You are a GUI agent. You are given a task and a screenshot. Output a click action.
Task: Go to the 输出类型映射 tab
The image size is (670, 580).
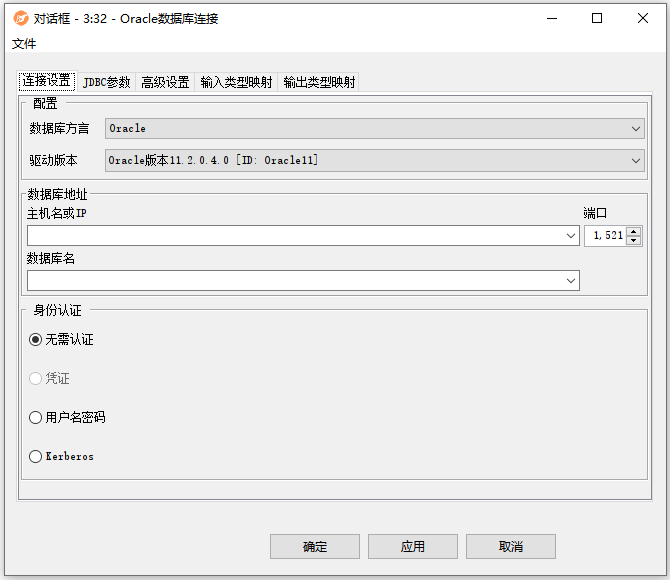[319, 82]
